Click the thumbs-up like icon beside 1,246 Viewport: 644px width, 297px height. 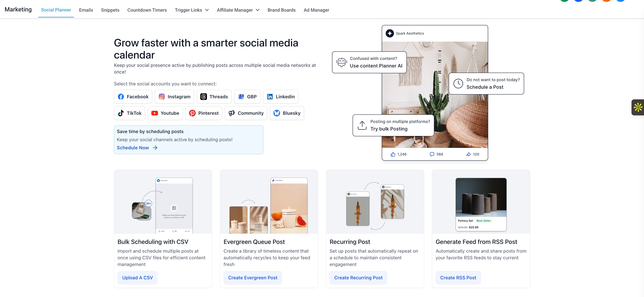click(x=393, y=154)
